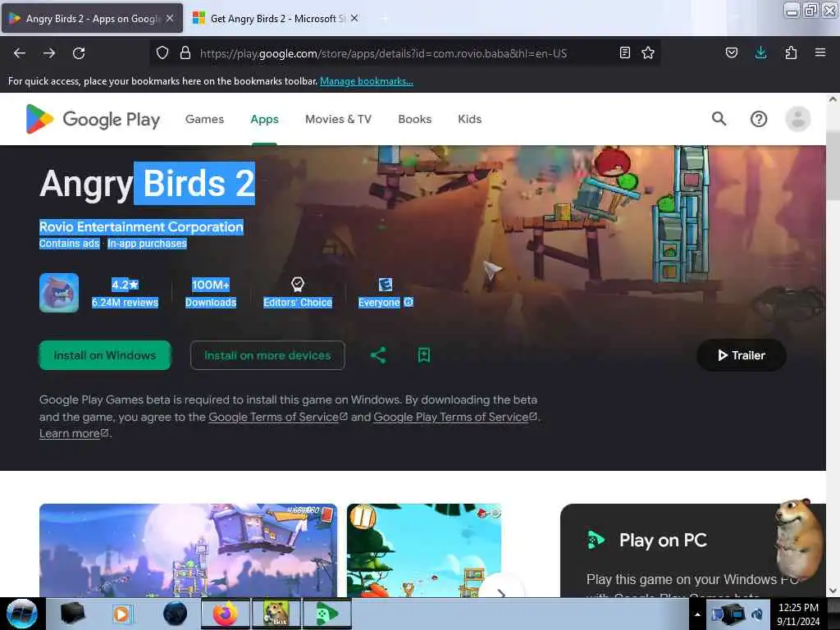The image size is (840, 630).
Task: Click Install on more devices button
Action: (x=267, y=355)
